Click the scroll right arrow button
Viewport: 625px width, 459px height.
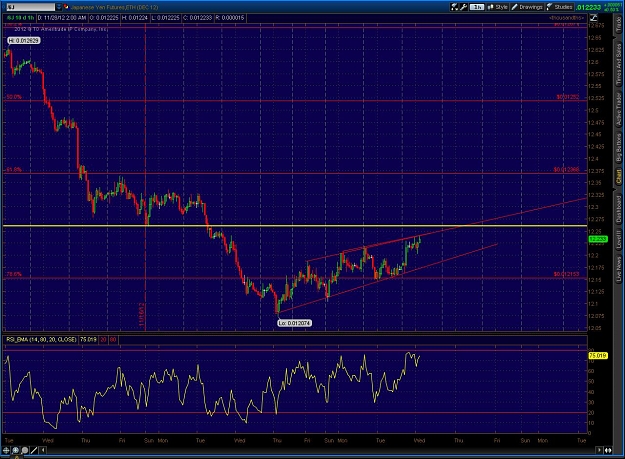tap(599, 450)
